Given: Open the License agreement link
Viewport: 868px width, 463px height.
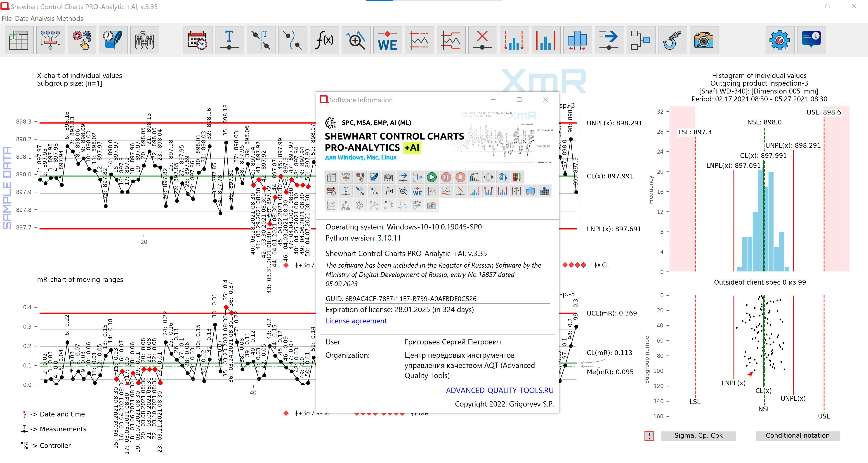Looking at the screenshot, I should [356, 321].
